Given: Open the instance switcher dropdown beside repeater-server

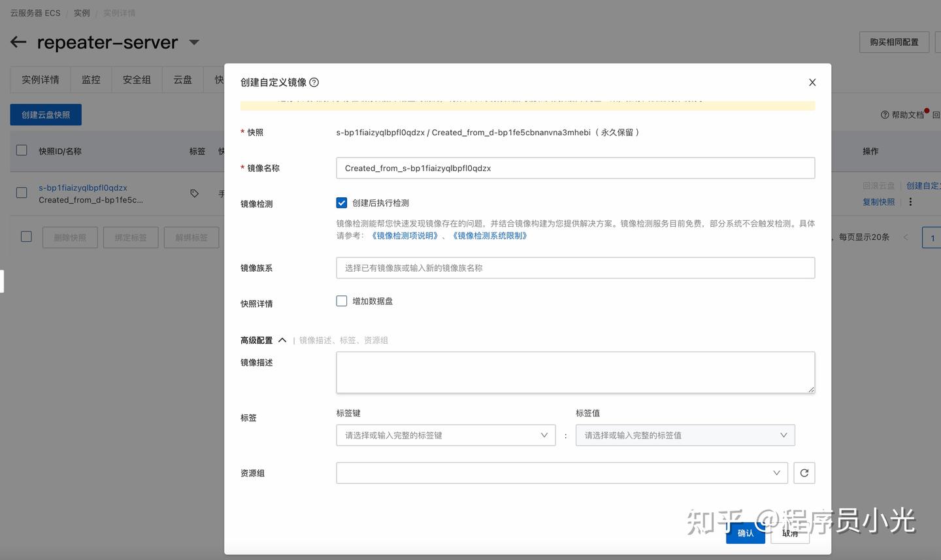Looking at the screenshot, I should (193, 42).
